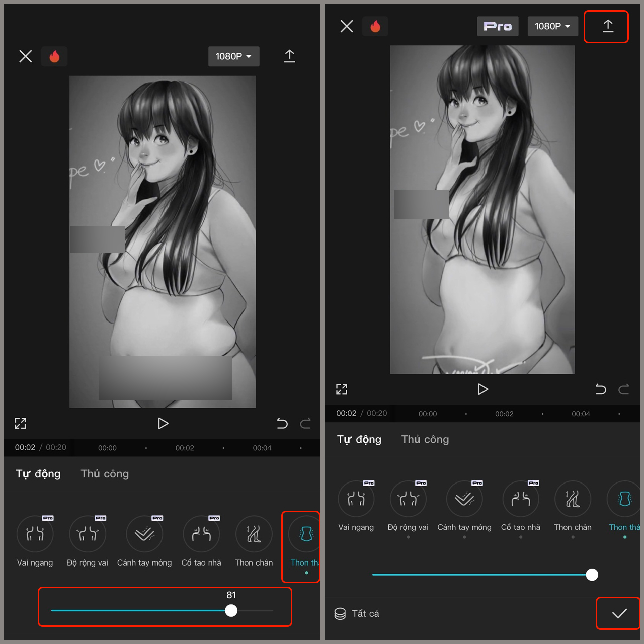Play the video in right screen

pos(483,389)
